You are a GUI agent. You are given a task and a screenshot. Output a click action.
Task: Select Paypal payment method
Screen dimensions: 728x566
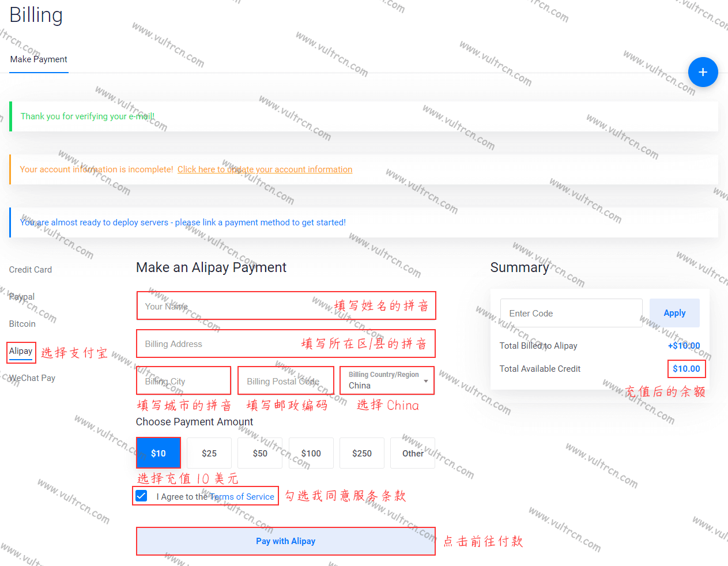tap(22, 297)
